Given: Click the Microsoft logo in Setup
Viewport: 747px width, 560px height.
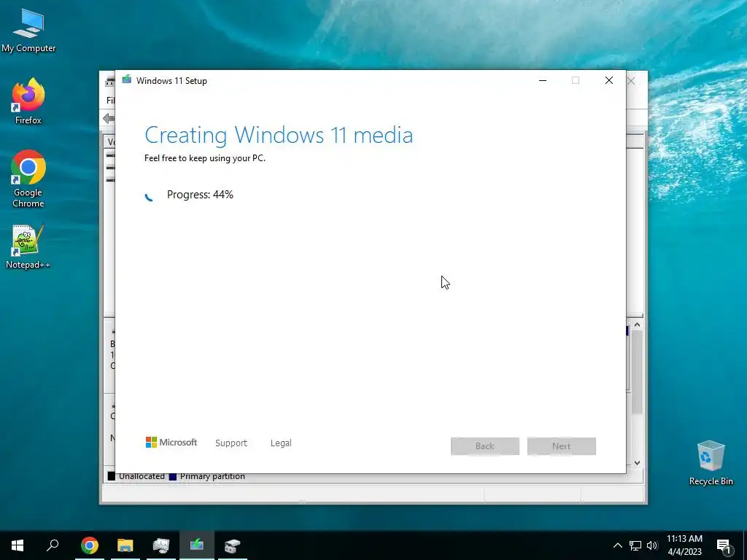Looking at the screenshot, I should pos(171,443).
